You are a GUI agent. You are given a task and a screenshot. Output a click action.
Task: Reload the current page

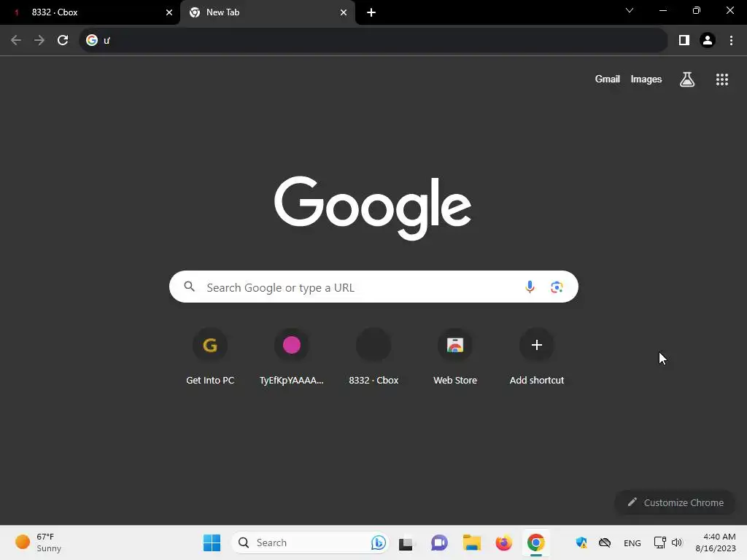tap(63, 40)
